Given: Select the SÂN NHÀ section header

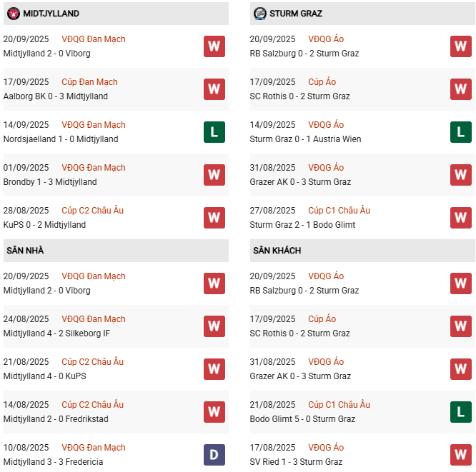Looking at the screenshot, I should 26,251.
